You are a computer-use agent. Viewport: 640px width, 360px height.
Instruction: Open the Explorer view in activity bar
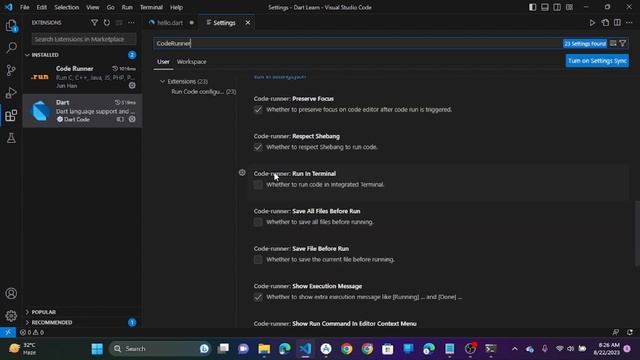tap(11, 26)
